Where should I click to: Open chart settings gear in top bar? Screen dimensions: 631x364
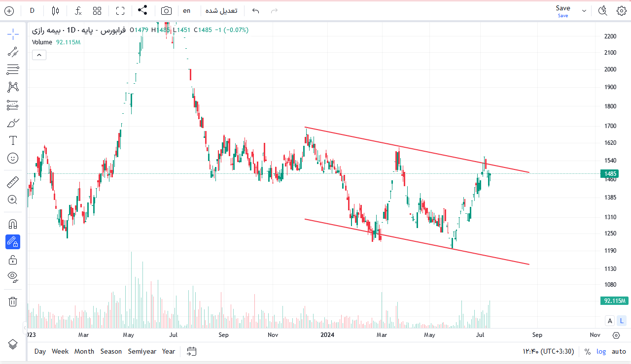coord(622,11)
